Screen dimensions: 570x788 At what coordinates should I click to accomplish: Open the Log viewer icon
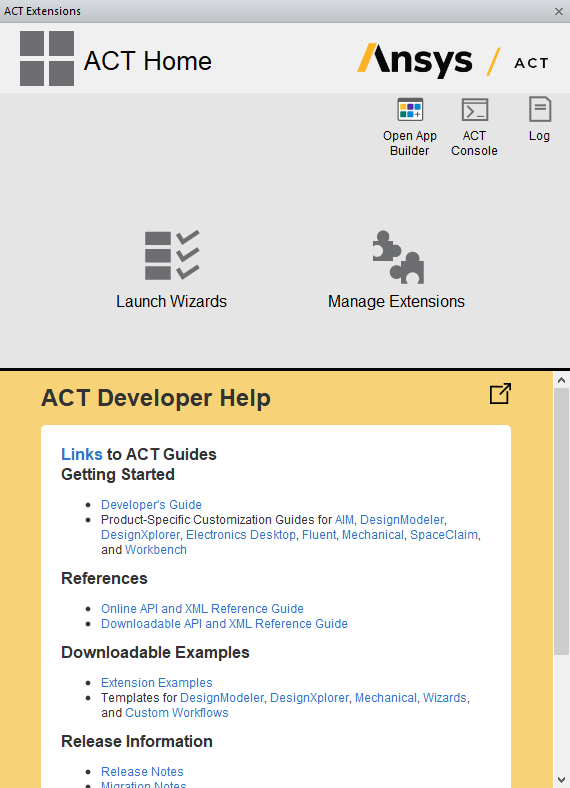tap(540, 109)
